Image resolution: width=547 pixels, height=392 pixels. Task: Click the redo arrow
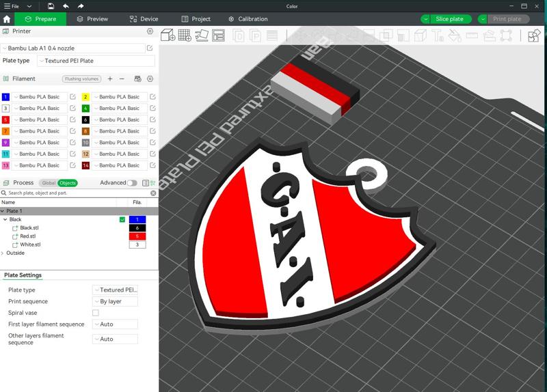(81, 6)
